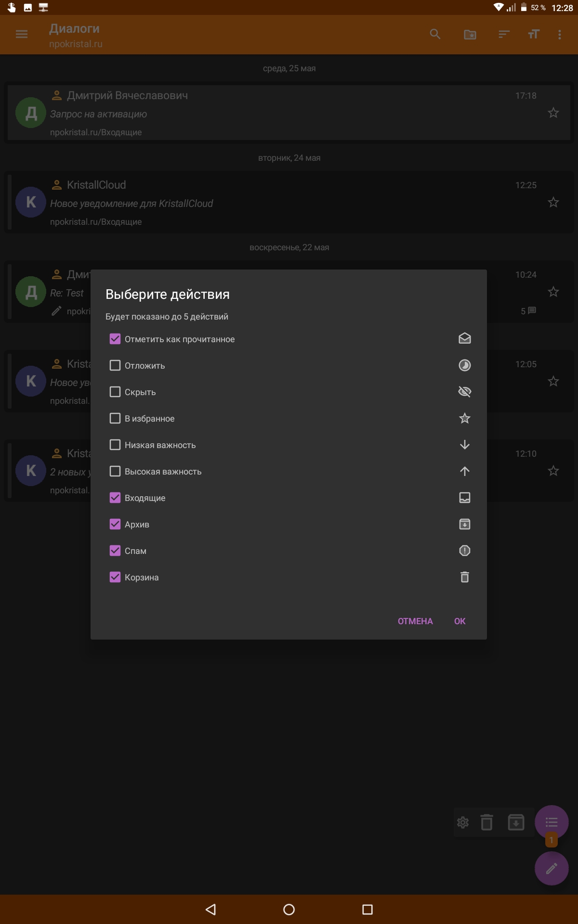Click the crossed-eye hide icon

coord(464,392)
